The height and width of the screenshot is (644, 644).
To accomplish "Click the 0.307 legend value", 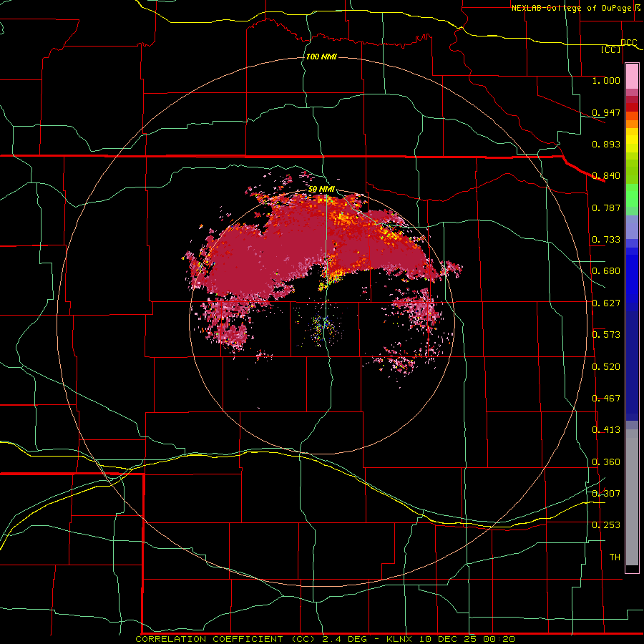I will pos(606,494).
